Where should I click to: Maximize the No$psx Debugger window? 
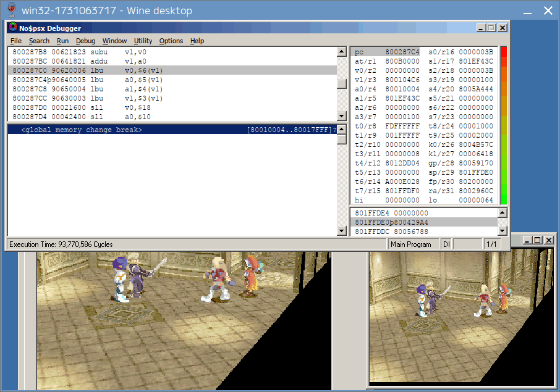coord(491,28)
